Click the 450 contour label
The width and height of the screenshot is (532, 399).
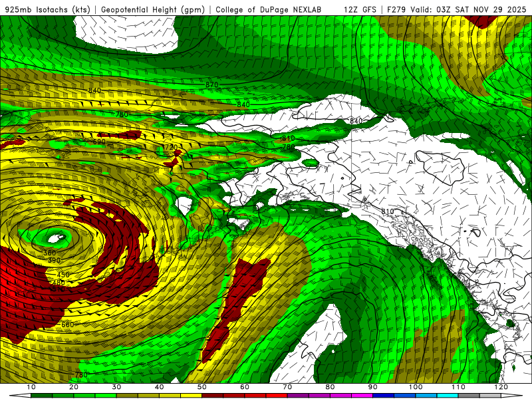(x=63, y=275)
